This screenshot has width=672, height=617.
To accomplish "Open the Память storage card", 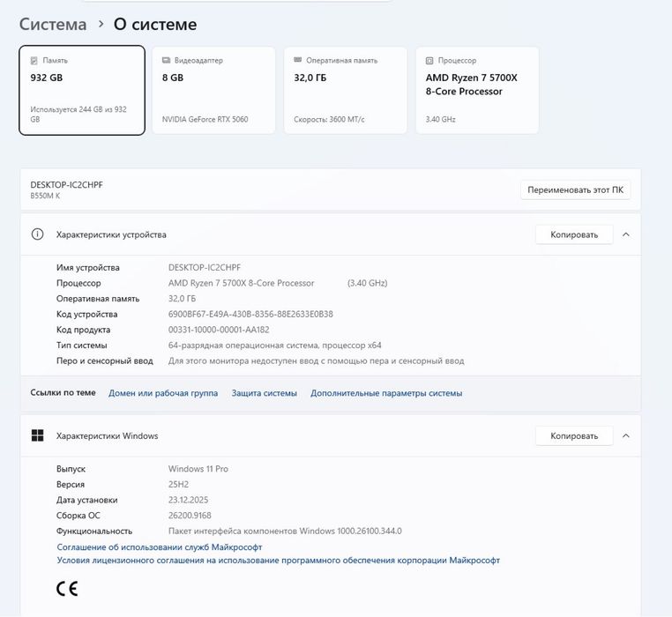I will point(82,90).
